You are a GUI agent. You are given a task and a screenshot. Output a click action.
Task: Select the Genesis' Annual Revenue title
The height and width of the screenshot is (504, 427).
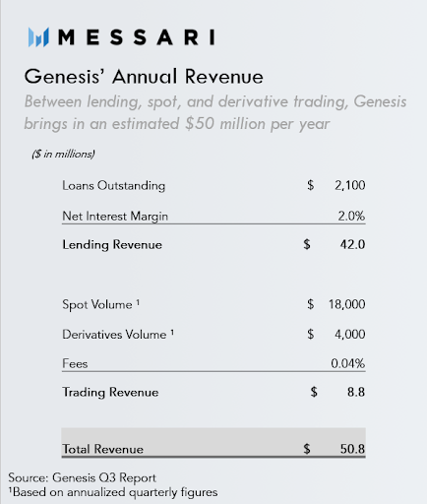coord(144,77)
